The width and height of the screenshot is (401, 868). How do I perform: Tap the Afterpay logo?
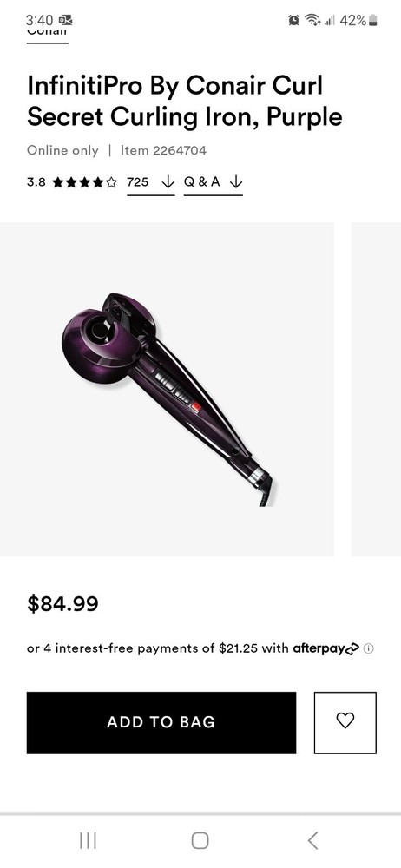tap(325, 648)
